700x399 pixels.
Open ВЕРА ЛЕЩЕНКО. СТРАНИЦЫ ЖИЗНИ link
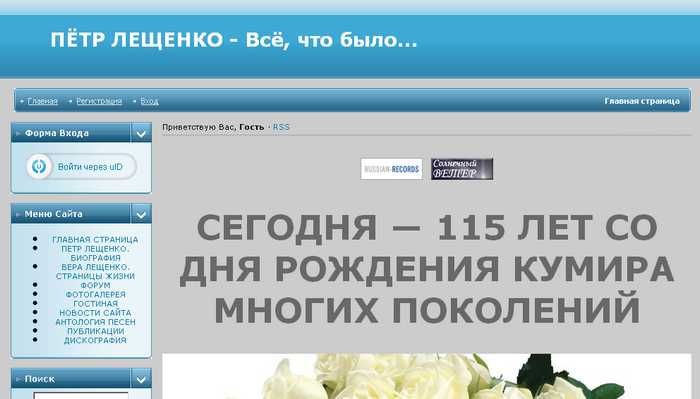pyautogui.click(x=95, y=271)
